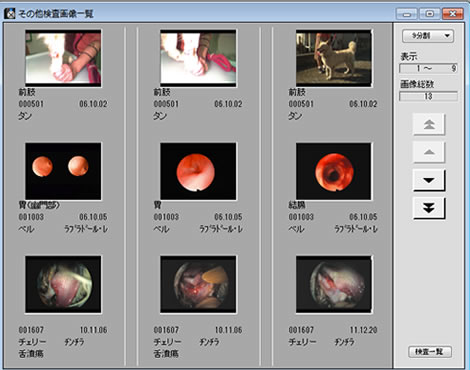Click ペル name under the 胃(幽門部) image

26,229
